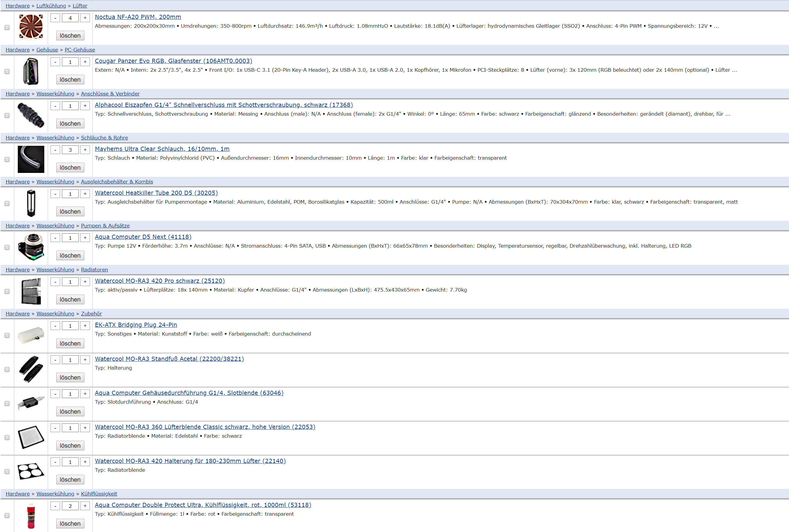Image resolution: width=789 pixels, height=532 pixels.
Task: Decrease quantity of Mayhems Ultra Clear Schlauch
Action: (x=55, y=150)
